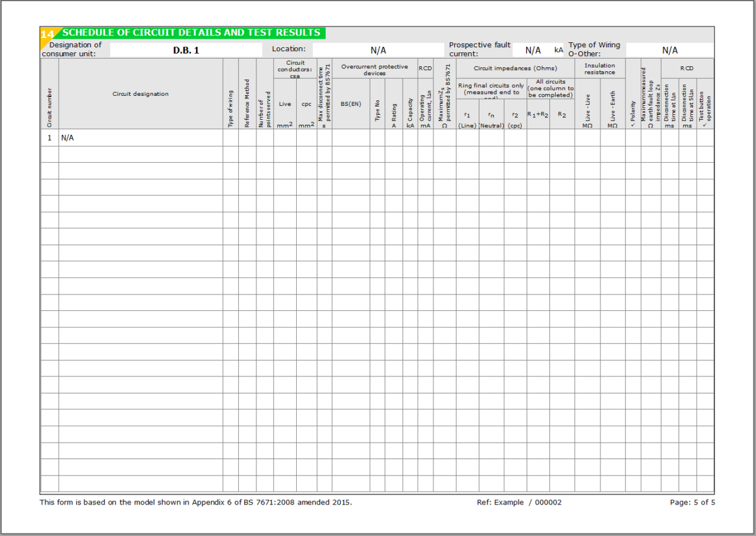Click the green section 14 header badge
Screen dimensions: 756x536
[47, 32]
